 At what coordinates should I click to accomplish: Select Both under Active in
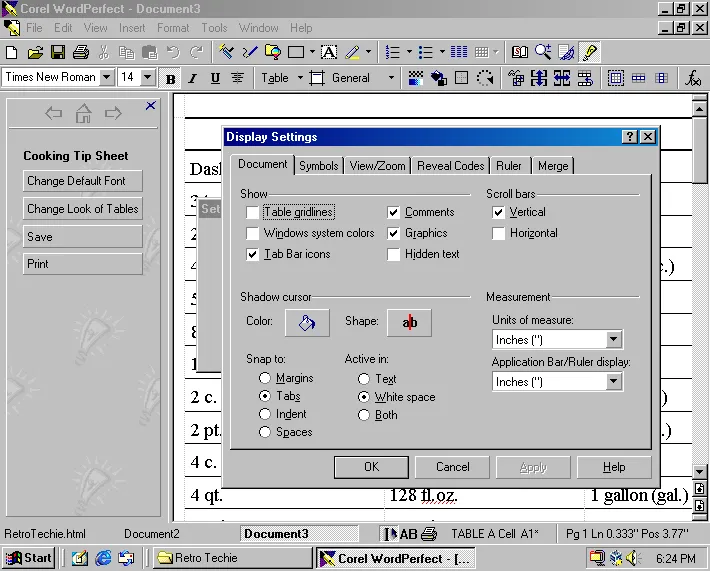pos(364,415)
